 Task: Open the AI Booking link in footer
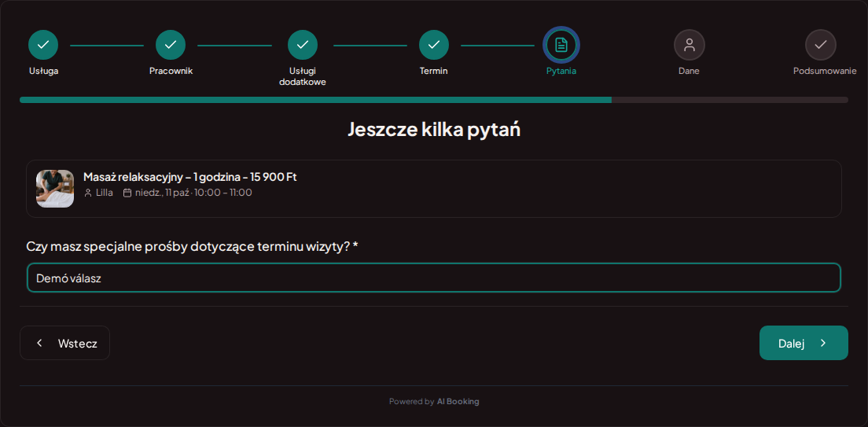pos(458,402)
